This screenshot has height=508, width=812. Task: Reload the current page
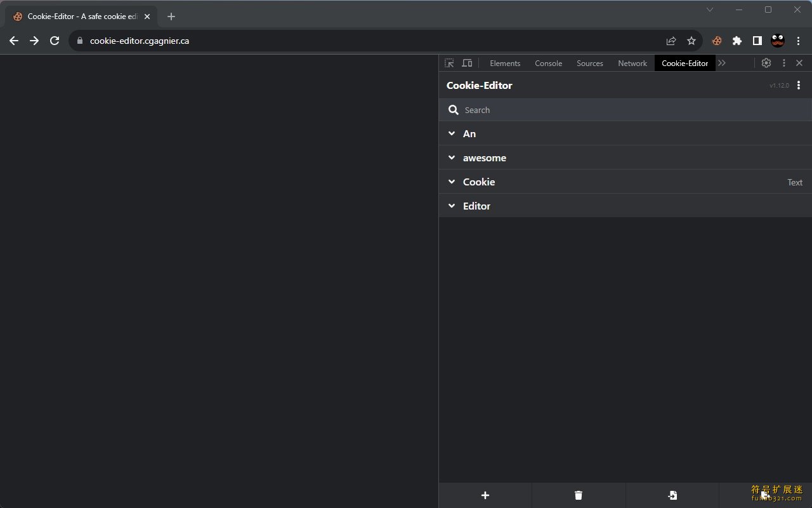[55, 41]
